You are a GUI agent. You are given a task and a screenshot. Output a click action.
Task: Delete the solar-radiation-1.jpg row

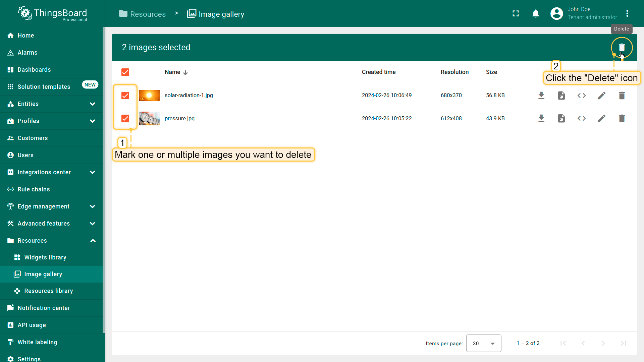pyautogui.click(x=622, y=96)
